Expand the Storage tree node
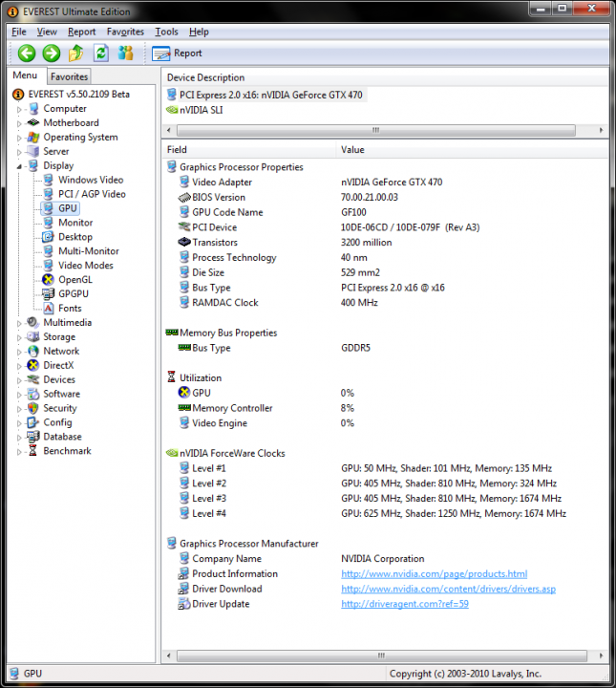The height and width of the screenshot is (688, 616). pos(19,338)
